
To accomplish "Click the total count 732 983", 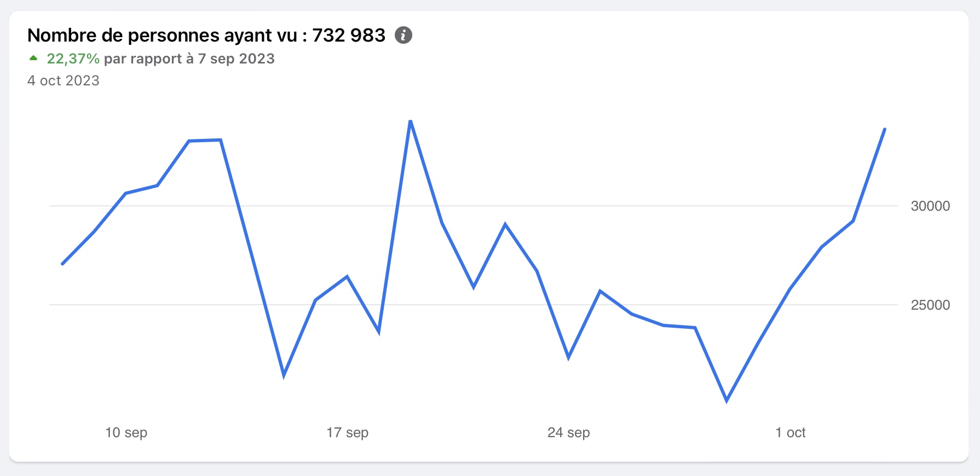I will 349,35.
